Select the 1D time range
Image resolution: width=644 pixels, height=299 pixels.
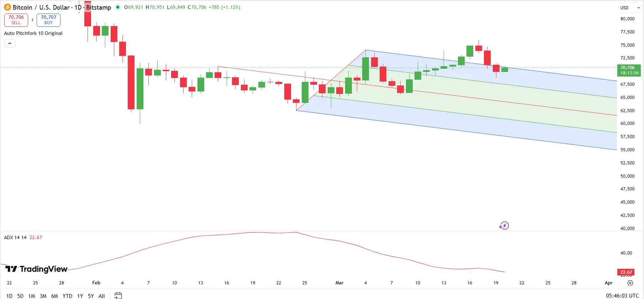click(x=10, y=296)
